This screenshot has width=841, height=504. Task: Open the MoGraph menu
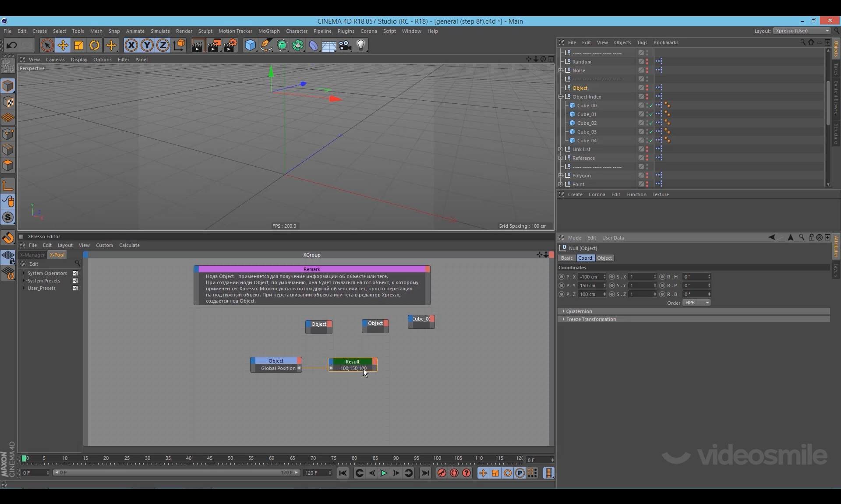click(269, 31)
